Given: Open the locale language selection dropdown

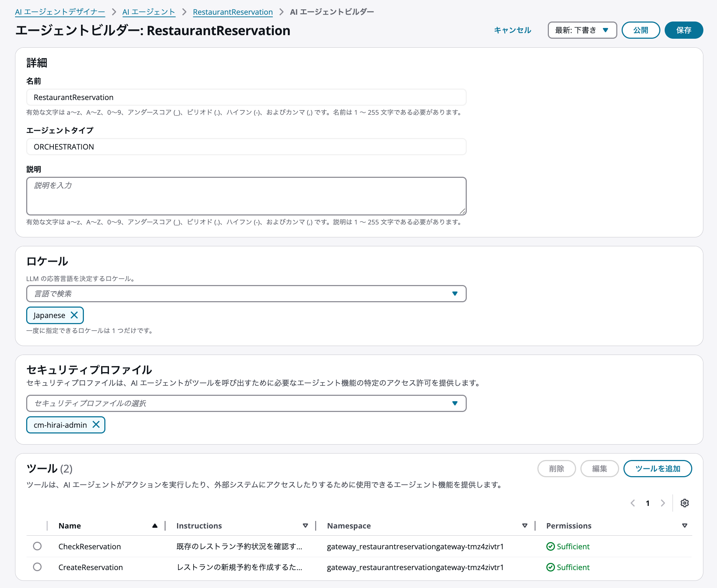Looking at the screenshot, I should pyautogui.click(x=455, y=293).
